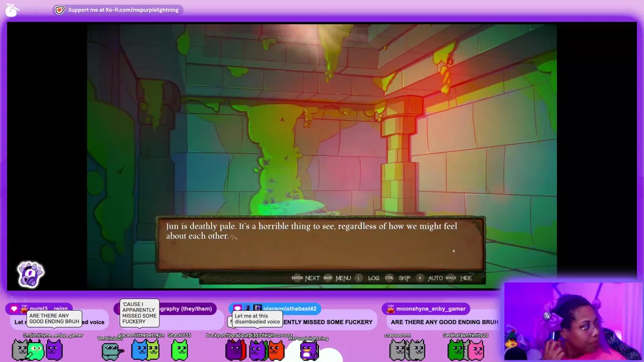Activate the SKIP button

click(x=405, y=278)
